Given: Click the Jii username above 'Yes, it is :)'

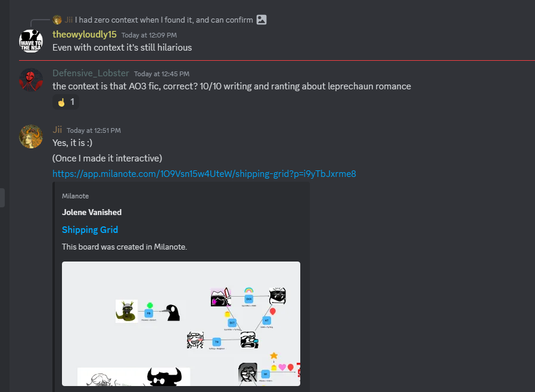Looking at the screenshot, I should pos(57,130).
